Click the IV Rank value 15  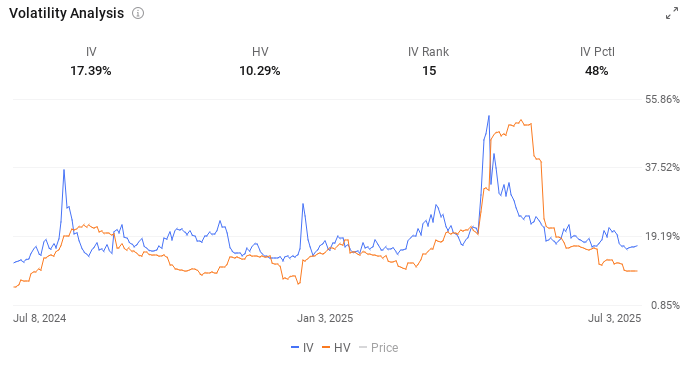click(x=429, y=71)
